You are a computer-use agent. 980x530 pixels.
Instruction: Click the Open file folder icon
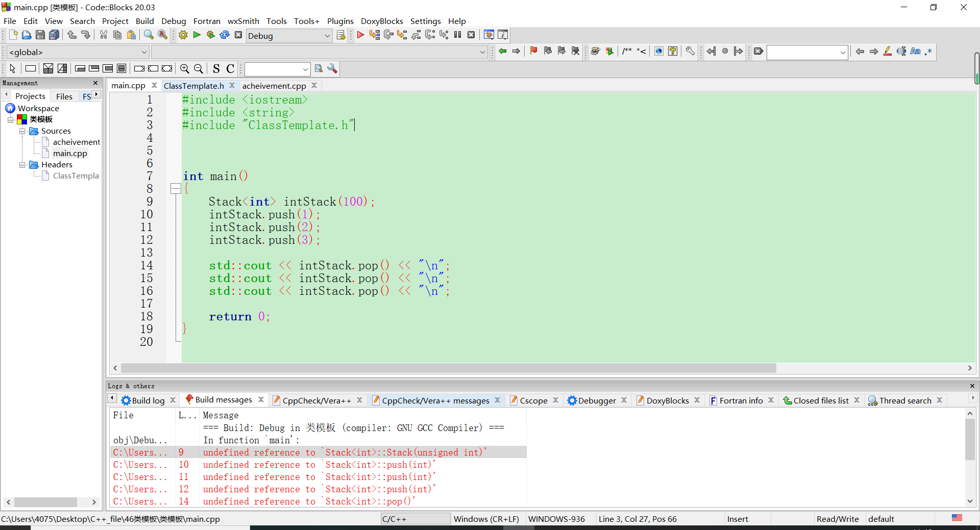point(27,35)
